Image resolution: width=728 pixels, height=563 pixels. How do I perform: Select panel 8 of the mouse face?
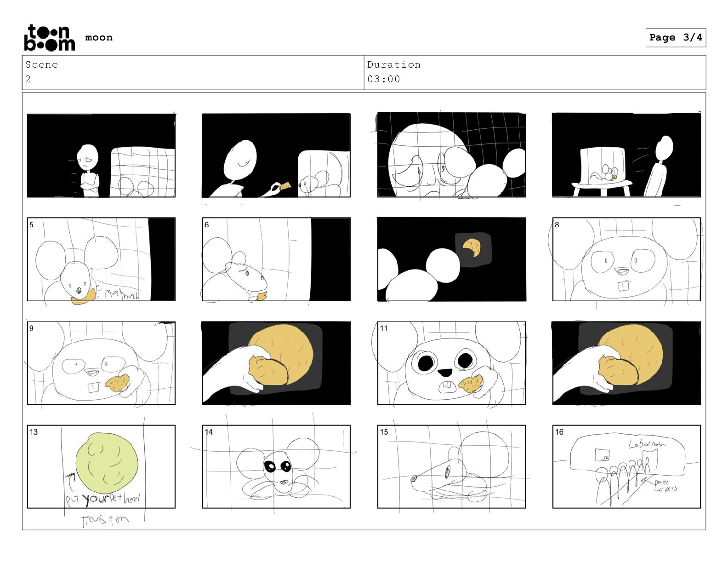click(626, 259)
